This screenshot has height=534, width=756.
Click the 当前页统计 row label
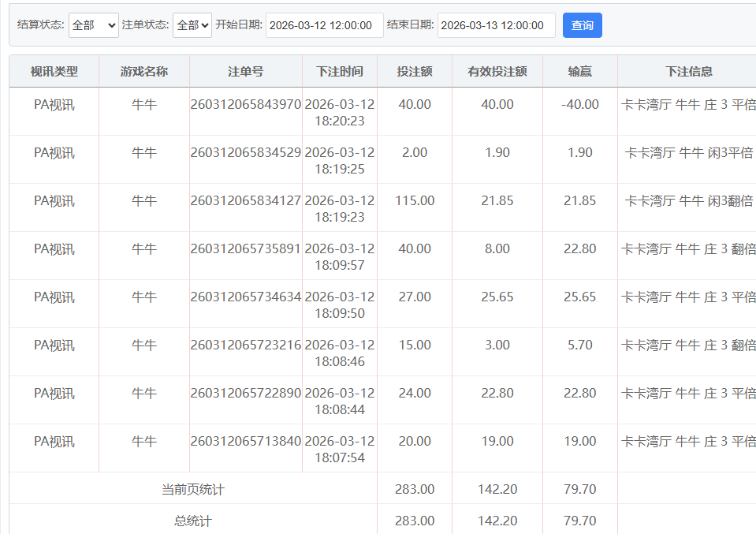(x=193, y=490)
